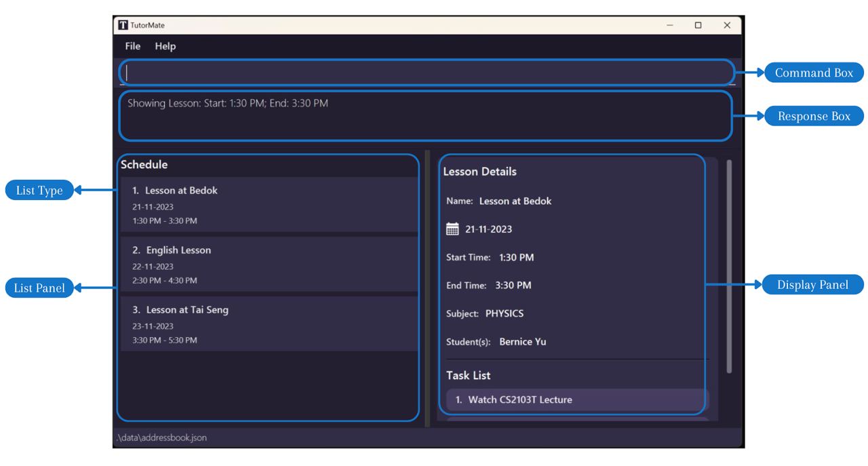The width and height of the screenshot is (868, 466).
Task: Click the Lesson Details heading
Action: click(480, 172)
